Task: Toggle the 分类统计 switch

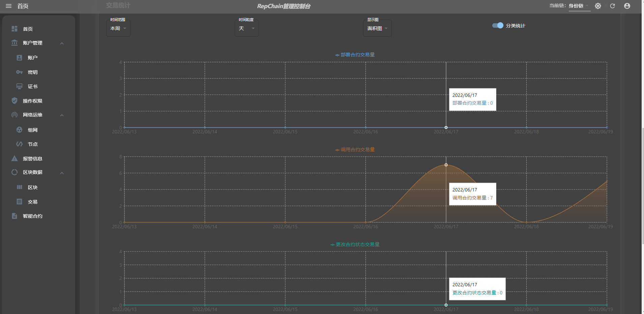Action: tap(498, 25)
